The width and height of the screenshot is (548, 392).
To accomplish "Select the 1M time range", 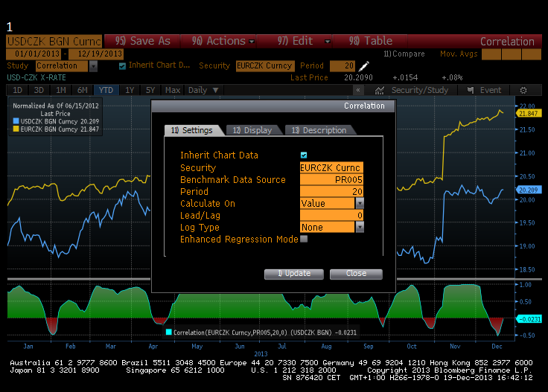I will (x=61, y=90).
